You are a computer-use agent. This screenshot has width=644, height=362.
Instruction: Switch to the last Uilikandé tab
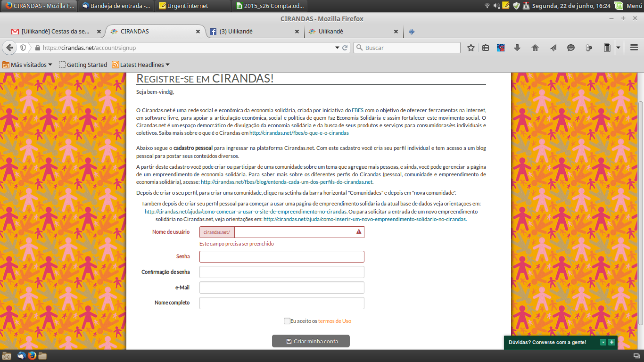tap(354, 32)
